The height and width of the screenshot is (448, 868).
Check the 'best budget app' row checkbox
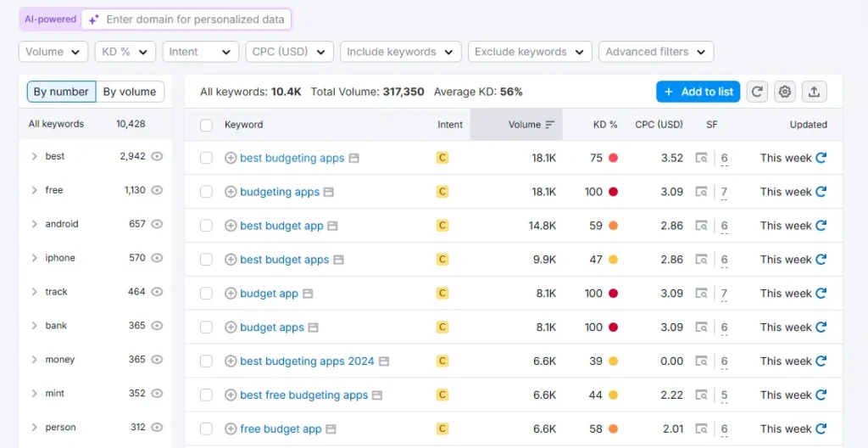point(206,226)
